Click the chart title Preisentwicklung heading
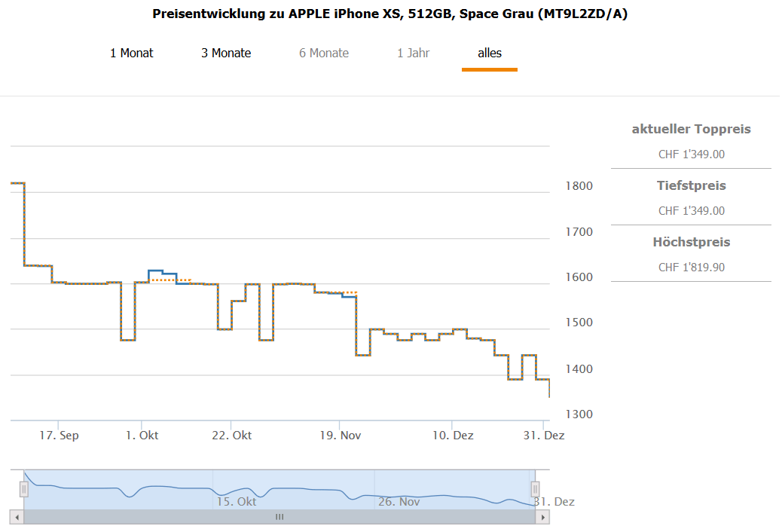This screenshot has width=782, height=532. 390,14
